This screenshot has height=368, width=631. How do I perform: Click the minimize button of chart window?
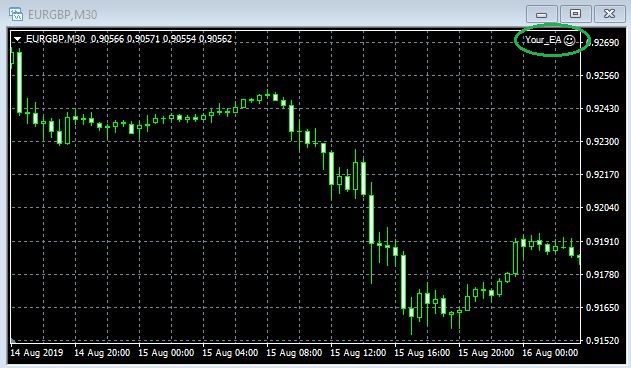pos(542,14)
